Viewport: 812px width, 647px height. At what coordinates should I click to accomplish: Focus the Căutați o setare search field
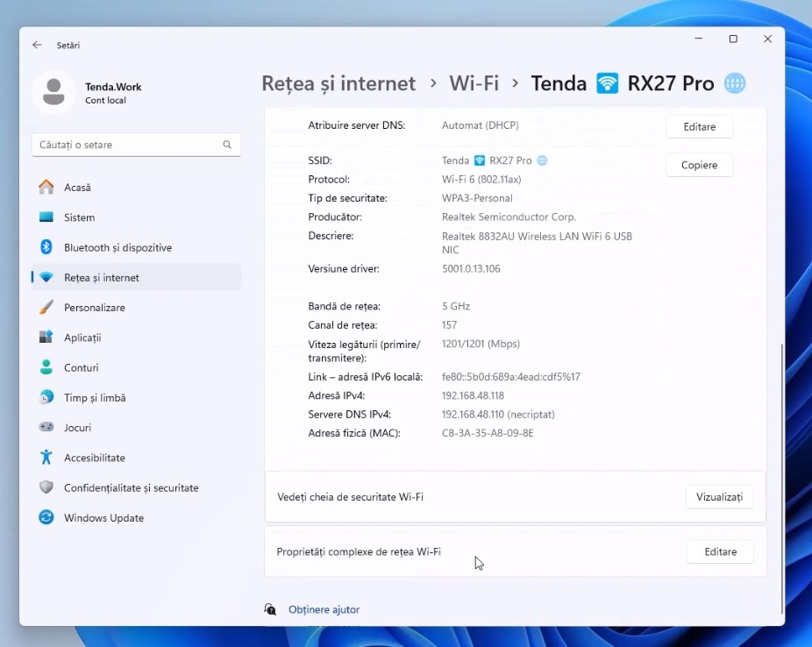136,145
